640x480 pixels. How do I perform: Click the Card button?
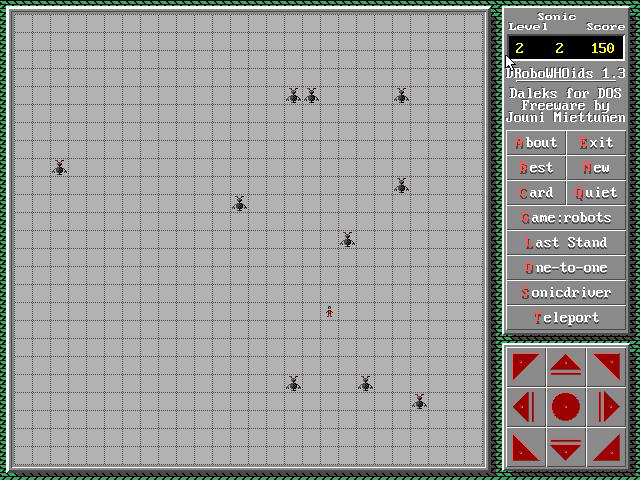click(536, 193)
